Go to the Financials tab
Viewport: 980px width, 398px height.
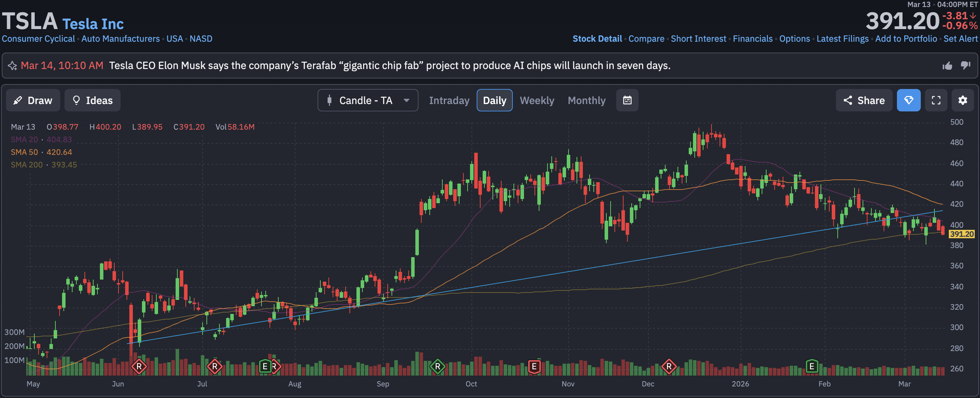pos(753,39)
